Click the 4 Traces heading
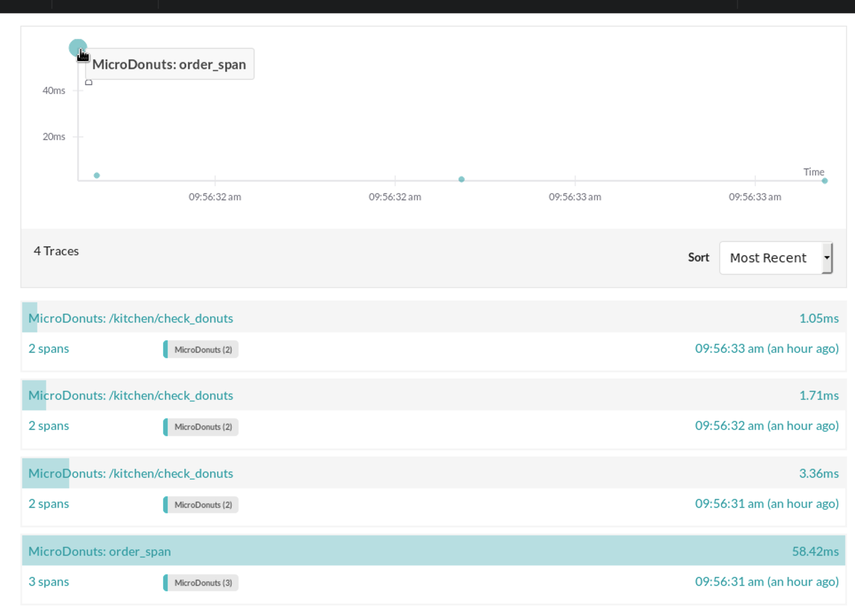The width and height of the screenshot is (855, 616). click(56, 251)
